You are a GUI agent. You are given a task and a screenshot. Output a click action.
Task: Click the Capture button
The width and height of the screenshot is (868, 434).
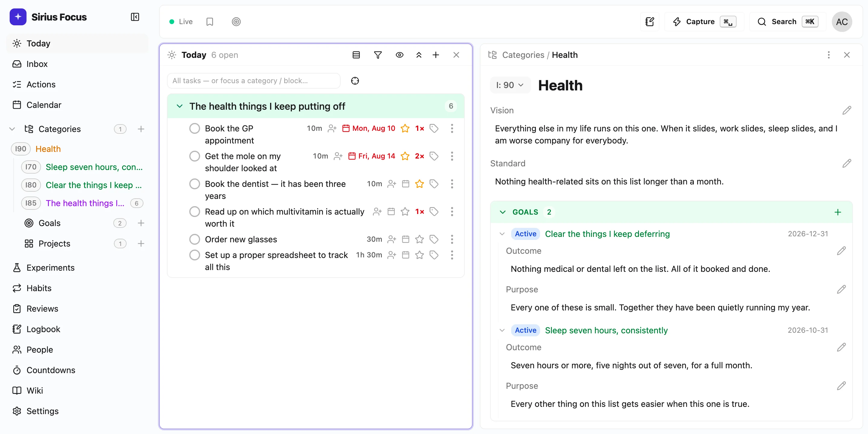pyautogui.click(x=704, y=22)
